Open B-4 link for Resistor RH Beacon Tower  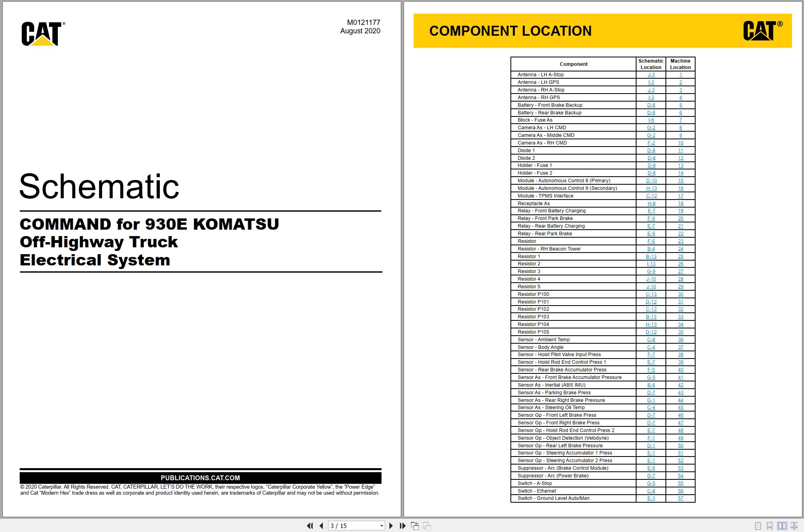pyautogui.click(x=651, y=249)
